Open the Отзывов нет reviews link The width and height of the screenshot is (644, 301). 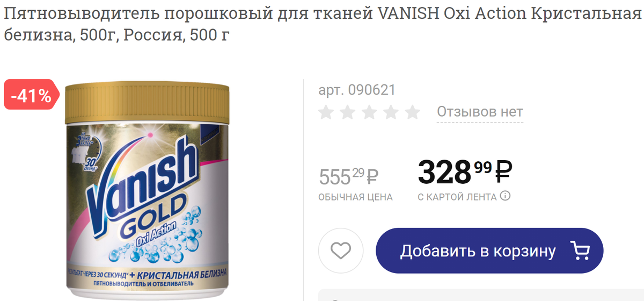click(x=480, y=112)
